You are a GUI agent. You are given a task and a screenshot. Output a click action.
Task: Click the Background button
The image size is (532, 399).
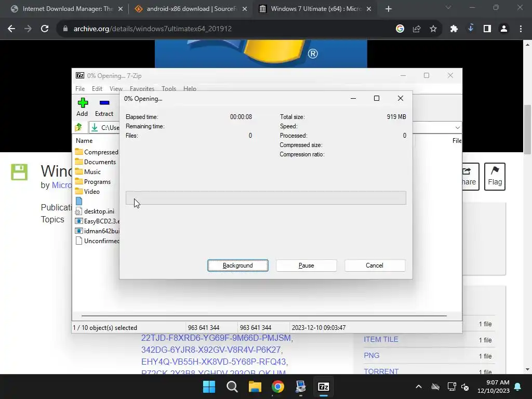pyautogui.click(x=238, y=265)
